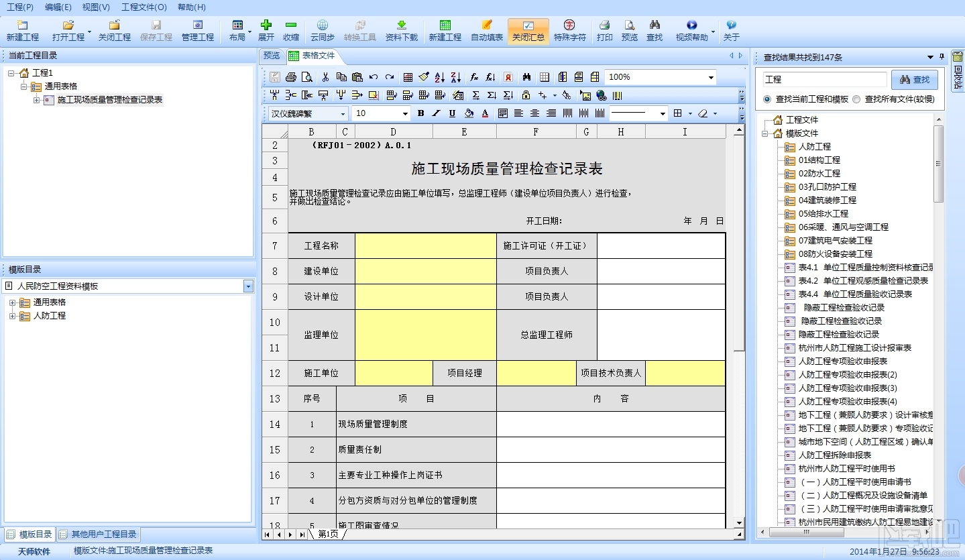Click the 资料下载 download icon

tap(402, 31)
